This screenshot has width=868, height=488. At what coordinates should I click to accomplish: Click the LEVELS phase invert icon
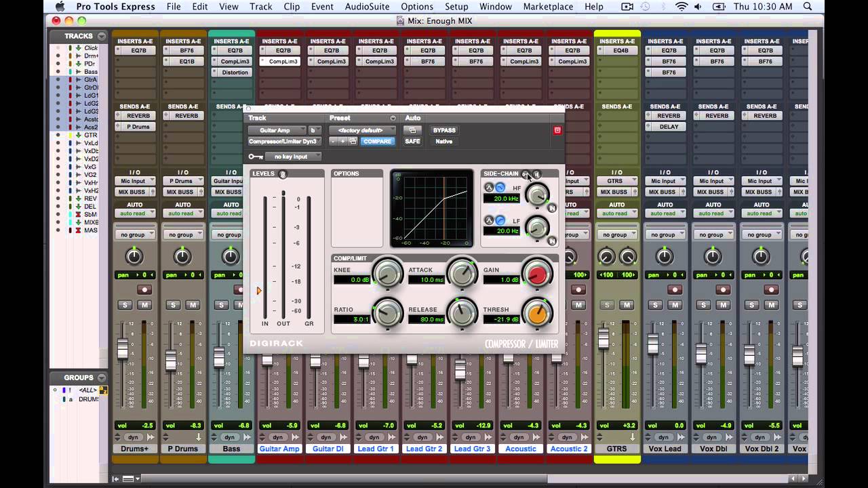pyautogui.click(x=283, y=174)
